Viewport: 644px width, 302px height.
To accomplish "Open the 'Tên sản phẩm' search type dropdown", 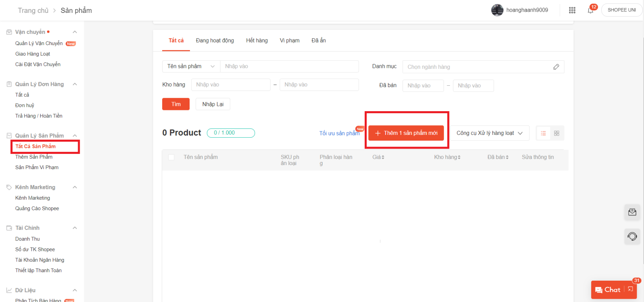I will [x=191, y=66].
